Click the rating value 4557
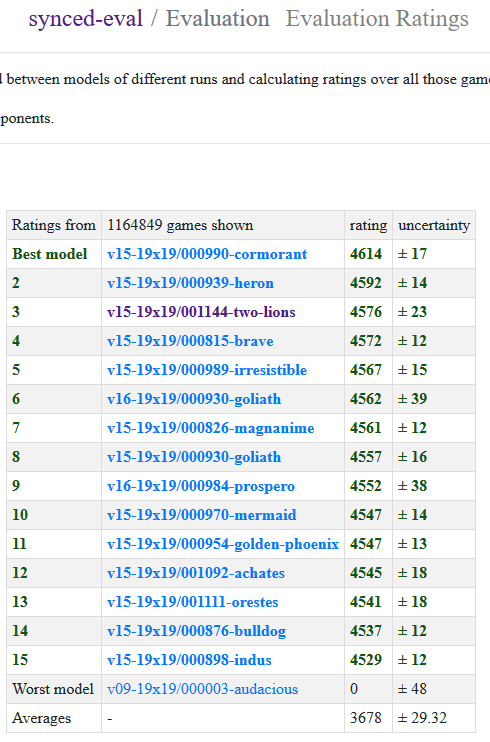Screen dimensions: 490x742 click(366, 457)
